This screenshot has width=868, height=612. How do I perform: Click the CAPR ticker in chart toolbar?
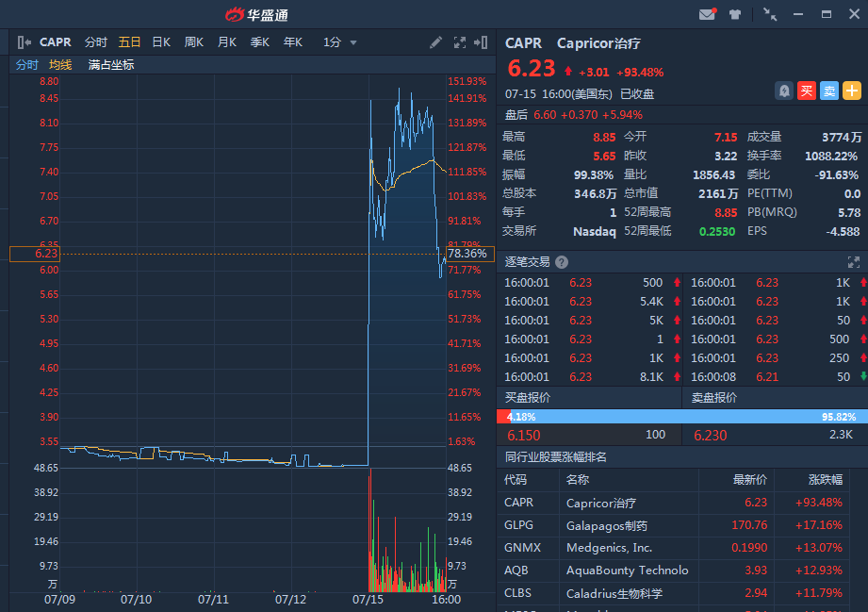pyautogui.click(x=55, y=42)
